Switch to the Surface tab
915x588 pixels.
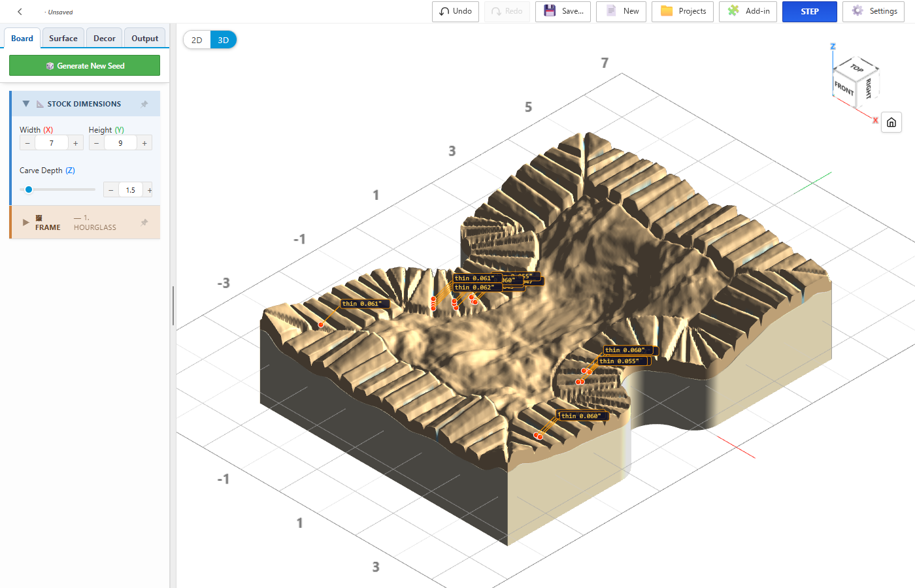pyautogui.click(x=63, y=39)
